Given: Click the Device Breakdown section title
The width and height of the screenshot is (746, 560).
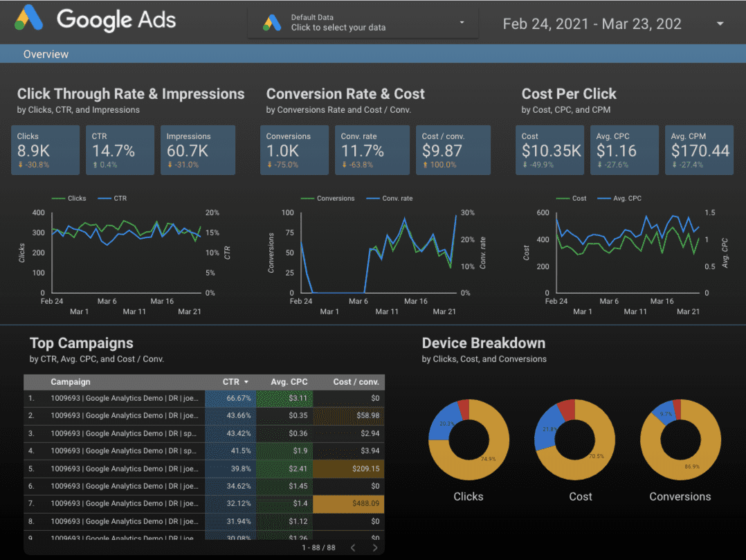Looking at the screenshot, I should coord(483,343).
